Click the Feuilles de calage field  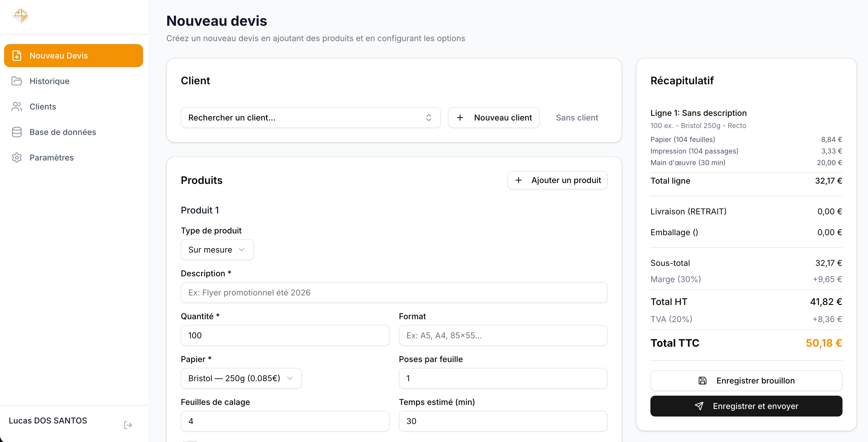point(285,421)
